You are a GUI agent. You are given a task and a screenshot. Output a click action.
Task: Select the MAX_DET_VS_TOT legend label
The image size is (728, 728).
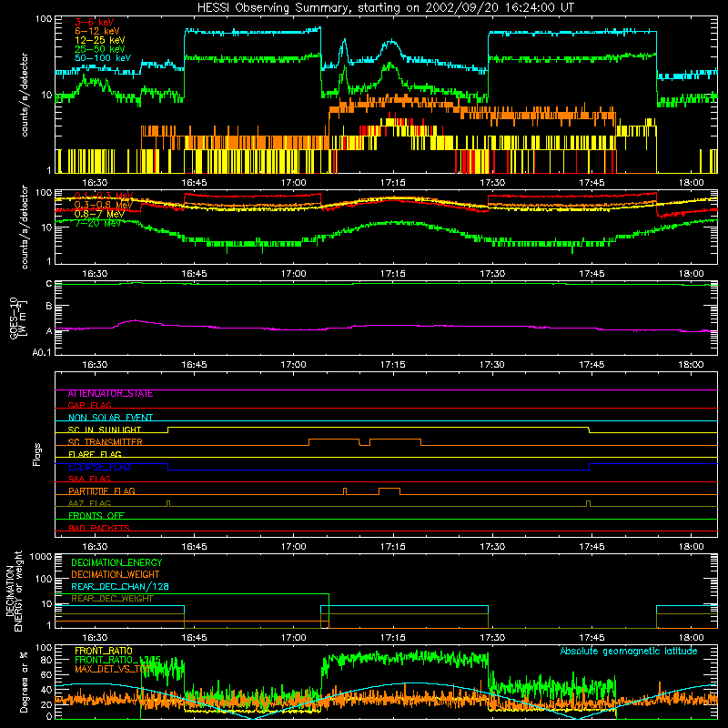(111, 669)
